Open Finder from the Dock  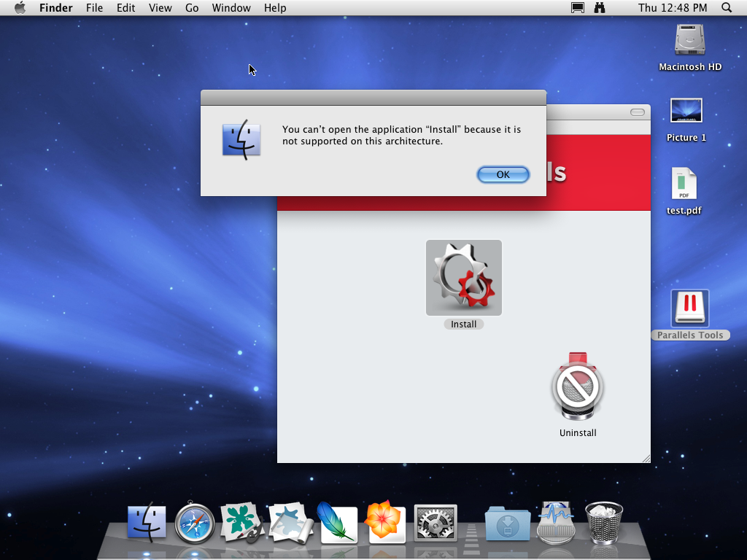(147, 522)
